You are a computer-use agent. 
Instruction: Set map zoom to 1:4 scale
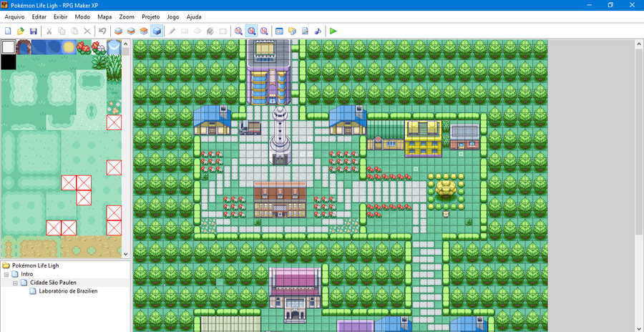[x=264, y=31]
